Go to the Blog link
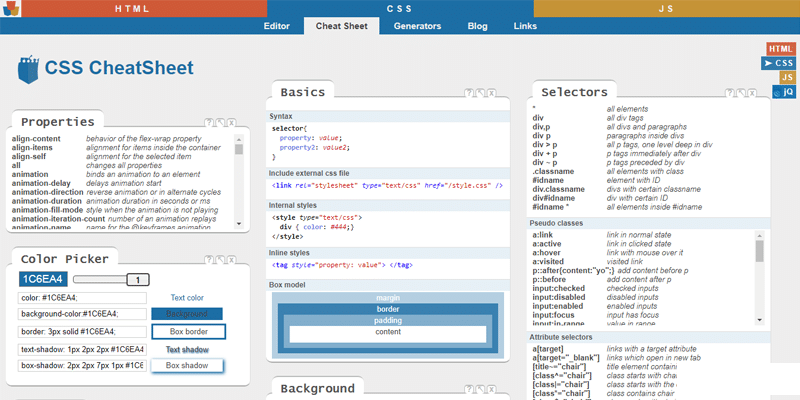Screen dimensions: 800x400 (x=478, y=26)
